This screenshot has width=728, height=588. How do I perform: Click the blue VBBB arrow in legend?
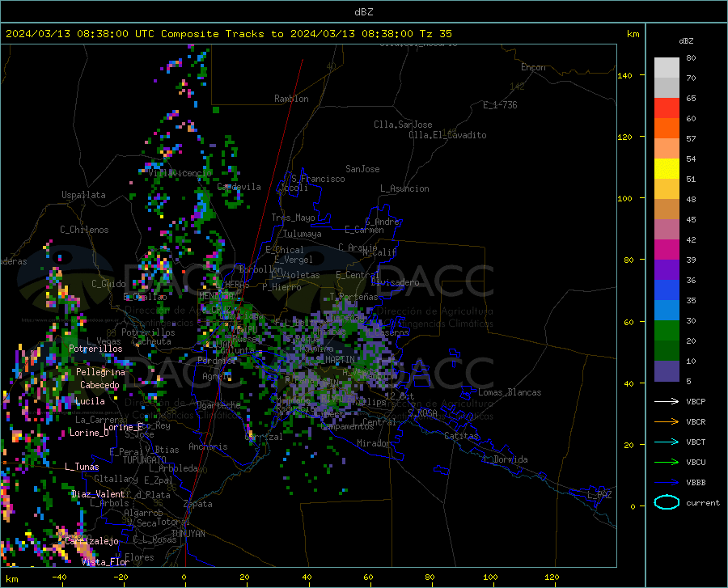pyautogui.click(x=667, y=482)
